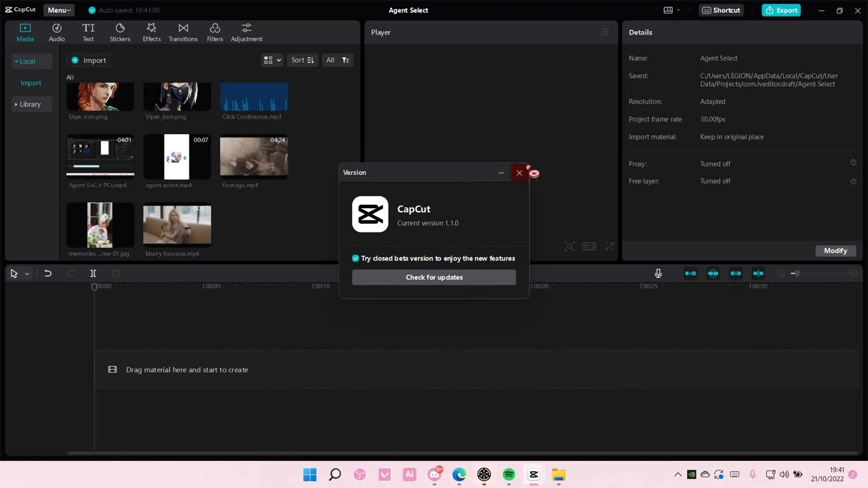
Task: Click the microphone record voiceover icon
Action: 658,273
